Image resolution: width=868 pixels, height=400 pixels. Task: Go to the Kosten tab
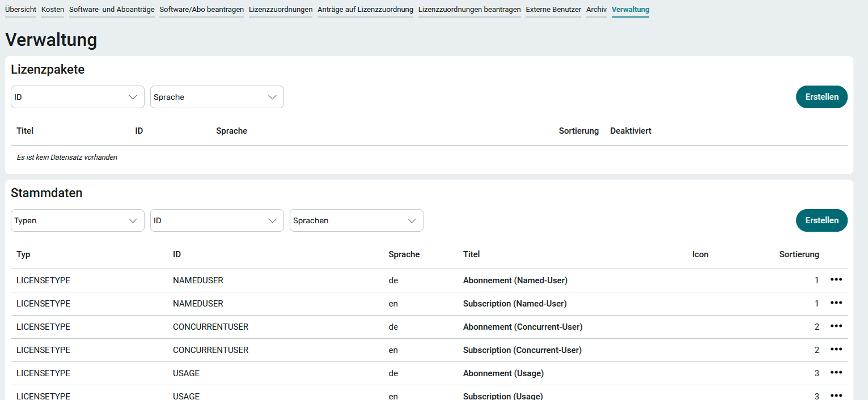click(x=53, y=10)
